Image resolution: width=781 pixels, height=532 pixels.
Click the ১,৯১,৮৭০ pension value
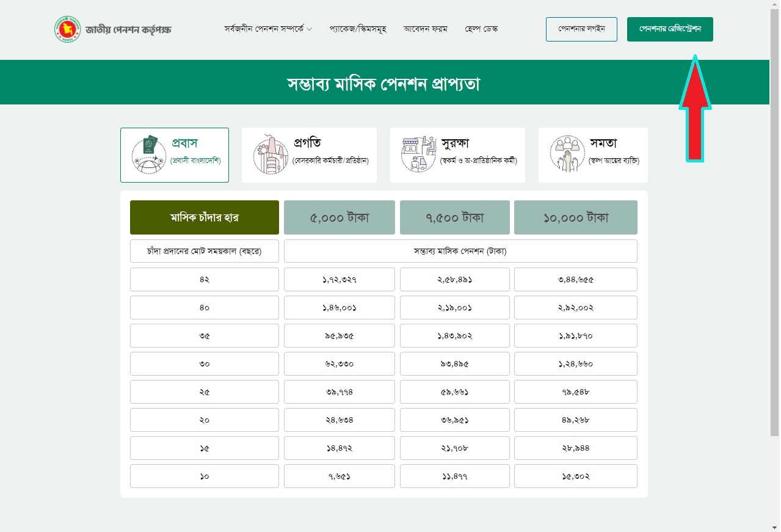coord(576,335)
